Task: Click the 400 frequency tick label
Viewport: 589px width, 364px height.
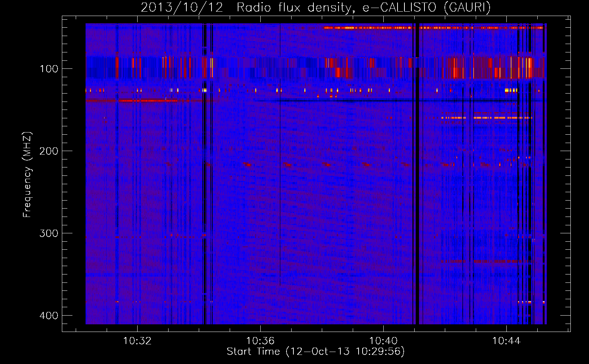Action: pyautogui.click(x=49, y=316)
